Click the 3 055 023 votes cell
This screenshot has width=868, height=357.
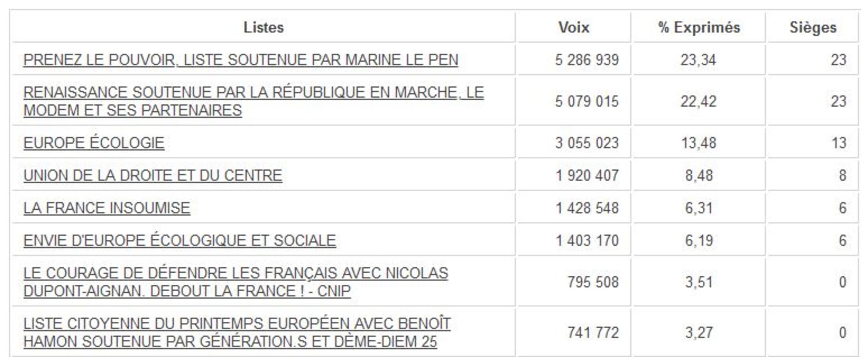[x=587, y=143]
